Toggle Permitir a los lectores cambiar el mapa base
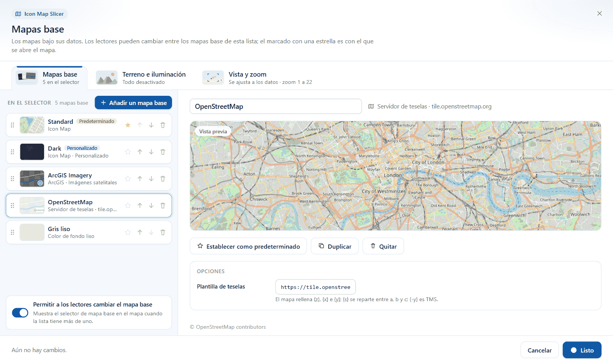Image resolution: width=613 pixels, height=364 pixels. coord(20,313)
